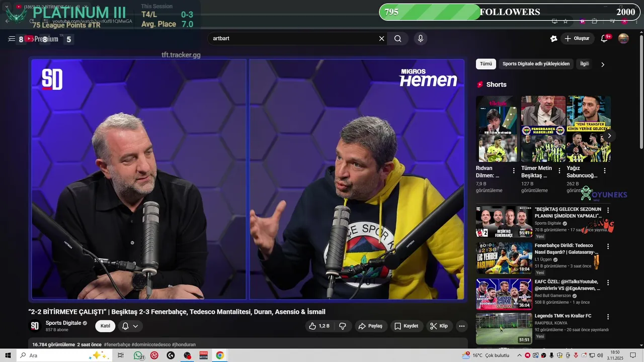
Task: Open 'Legends TMK vs Krallar FC' video
Action: click(563, 316)
